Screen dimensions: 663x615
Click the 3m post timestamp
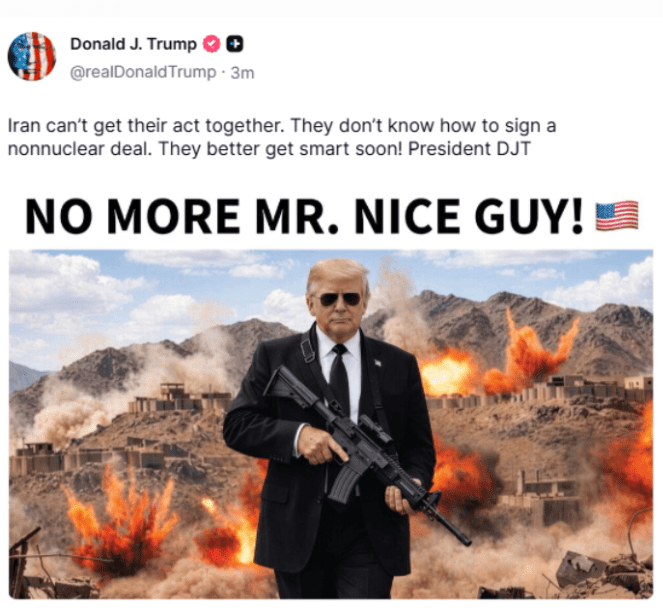coord(242,73)
